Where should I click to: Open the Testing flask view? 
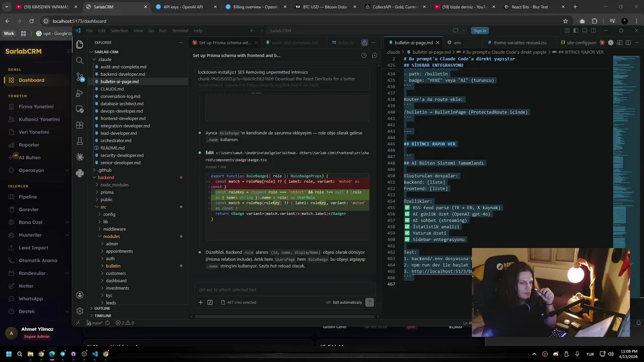point(79,141)
